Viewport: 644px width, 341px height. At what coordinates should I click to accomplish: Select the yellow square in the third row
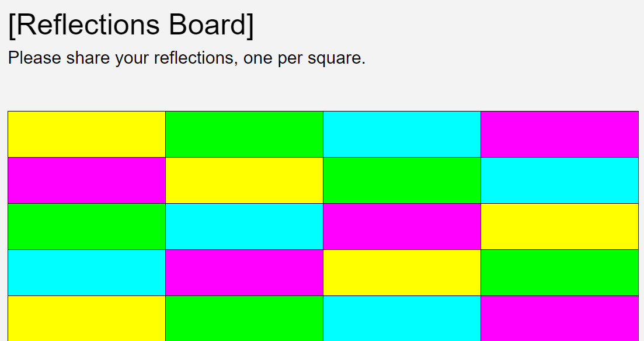pyautogui.click(x=559, y=227)
